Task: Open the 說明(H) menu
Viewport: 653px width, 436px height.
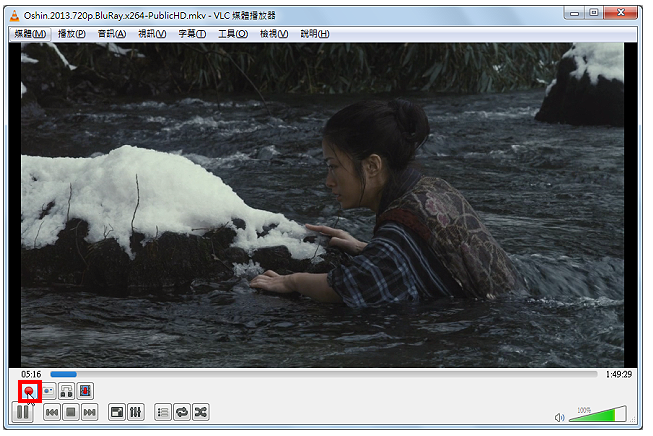Action: (315, 34)
